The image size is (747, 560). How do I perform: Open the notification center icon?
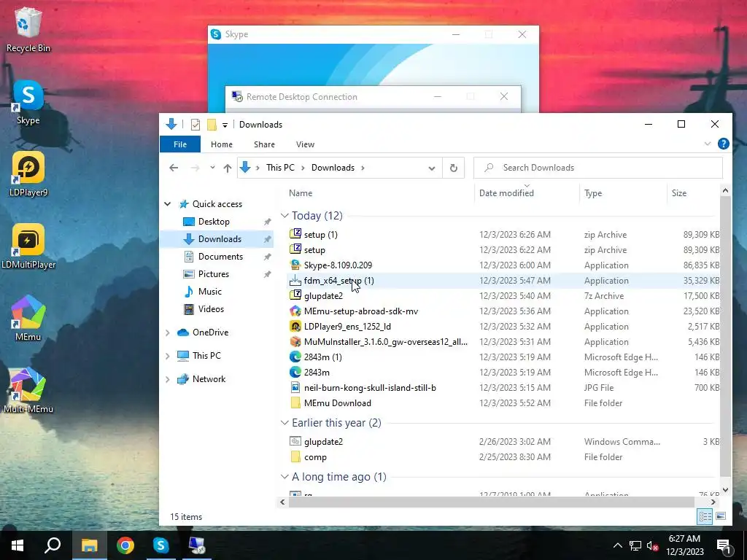point(724,546)
